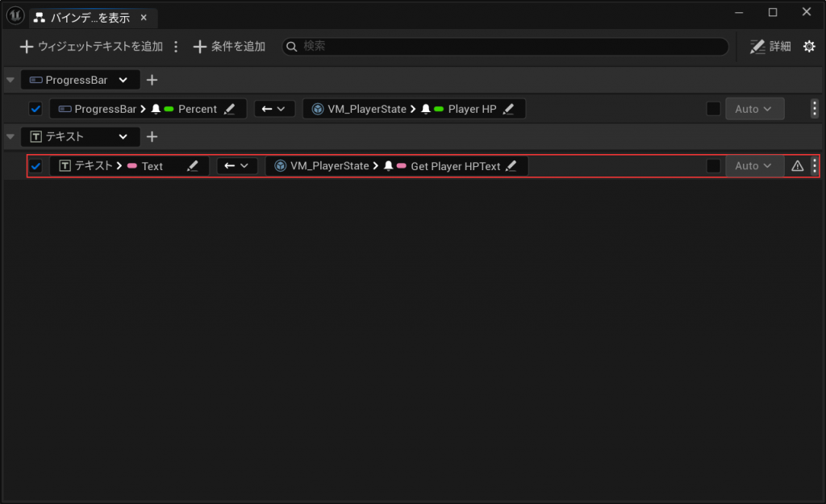
Task: Click pencil icon next to Get Player HPText
Action: coord(511,166)
